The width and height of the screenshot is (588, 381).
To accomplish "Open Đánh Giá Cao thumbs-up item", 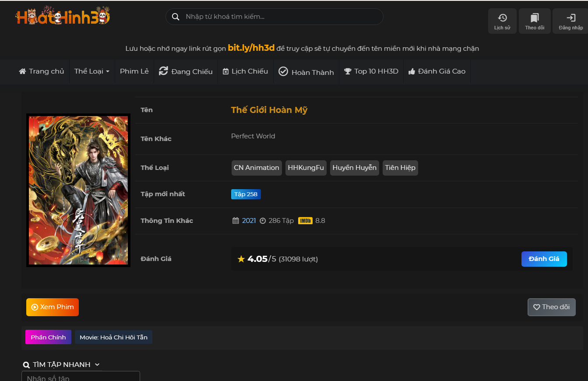I will (x=437, y=71).
